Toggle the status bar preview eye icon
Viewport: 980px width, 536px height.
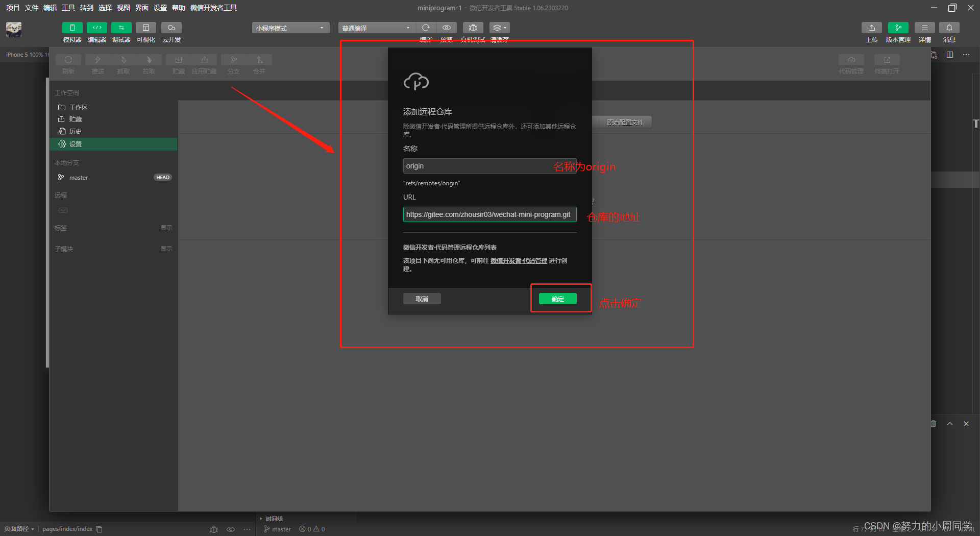(231, 529)
